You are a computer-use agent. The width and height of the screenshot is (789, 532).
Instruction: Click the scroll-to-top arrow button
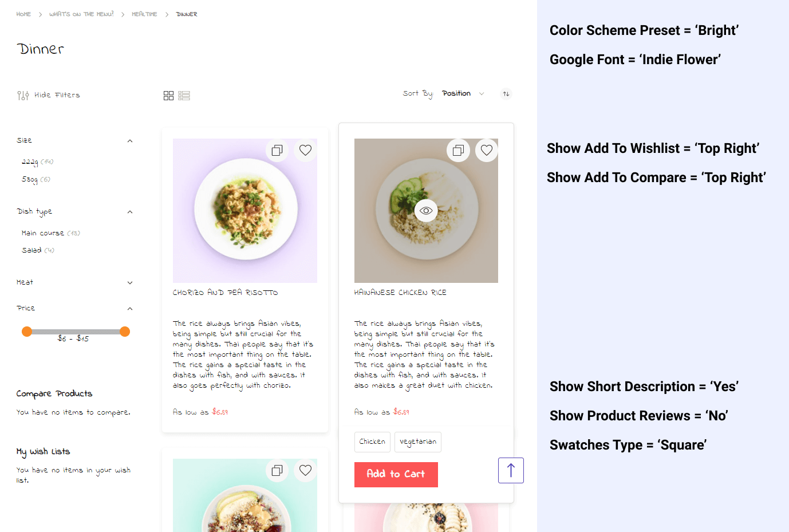pyautogui.click(x=511, y=471)
